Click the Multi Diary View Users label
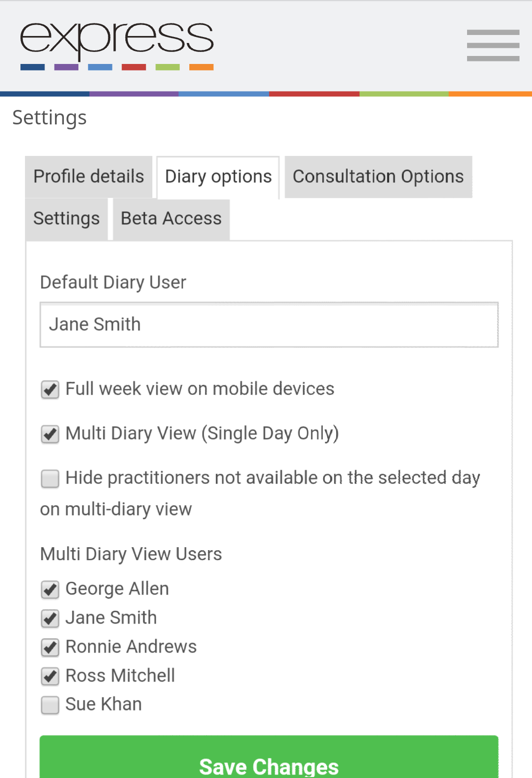The height and width of the screenshot is (778, 532). (131, 554)
